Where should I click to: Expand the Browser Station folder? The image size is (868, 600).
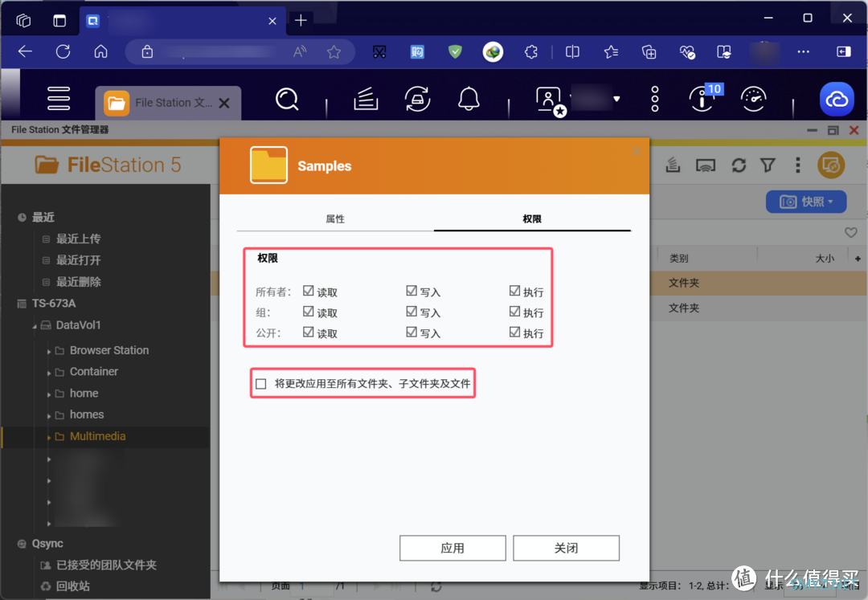coord(49,351)
